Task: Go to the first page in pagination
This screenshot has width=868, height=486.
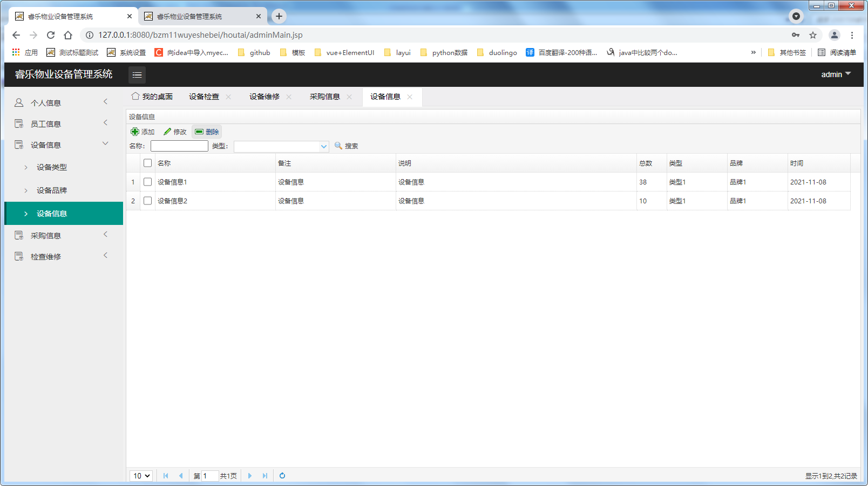Action: pyautogui.click(x=166, y=476)
